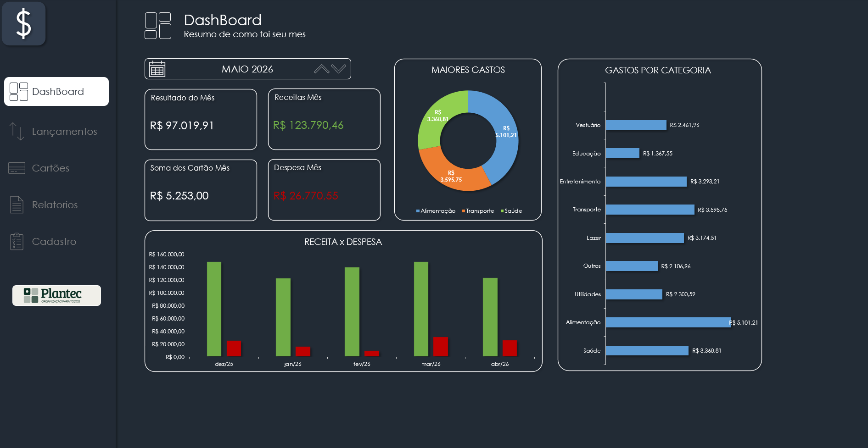Select the Resultado do Mês card

pyautogui.click(x=201, y=119)
